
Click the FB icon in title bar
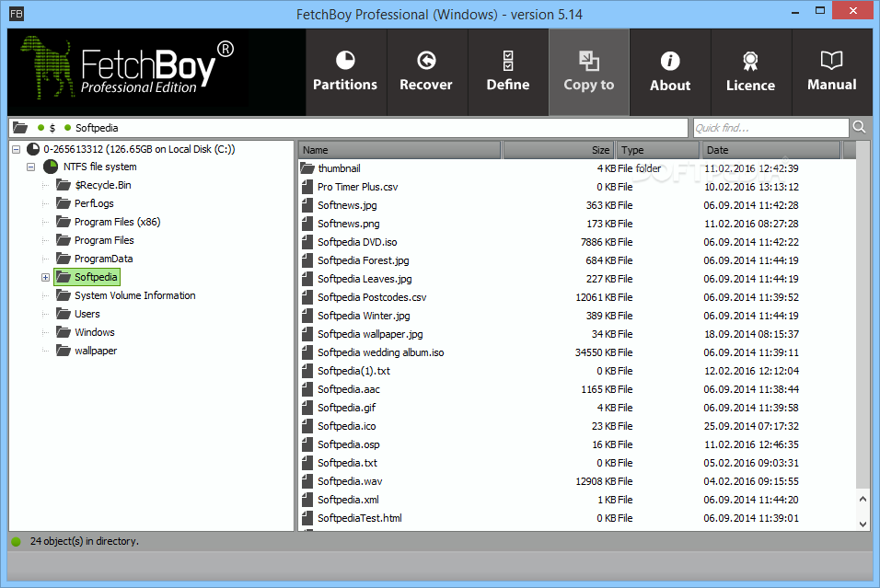point(17,14)
